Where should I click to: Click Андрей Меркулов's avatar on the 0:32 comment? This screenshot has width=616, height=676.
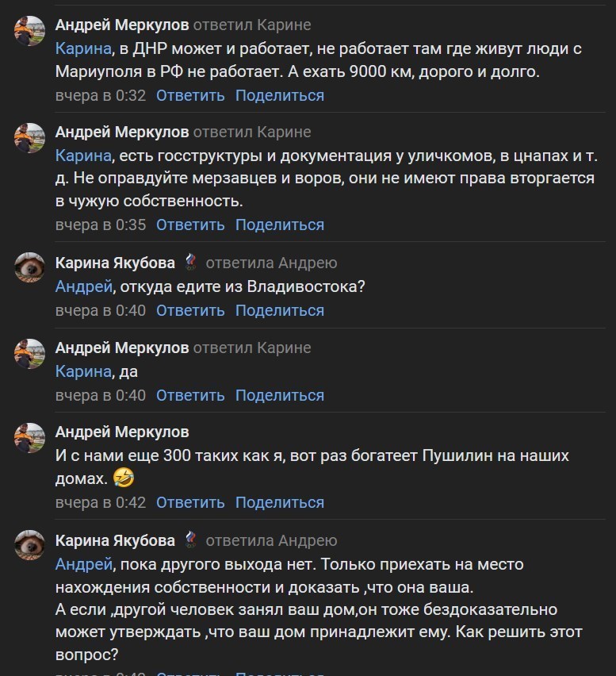[x=30, y=31]
